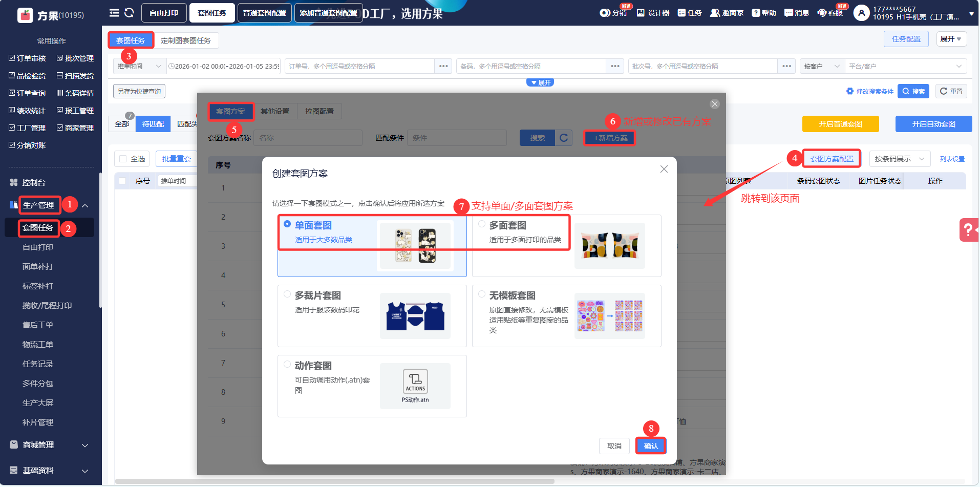Select the 多裁片套图 radio option

287,294
